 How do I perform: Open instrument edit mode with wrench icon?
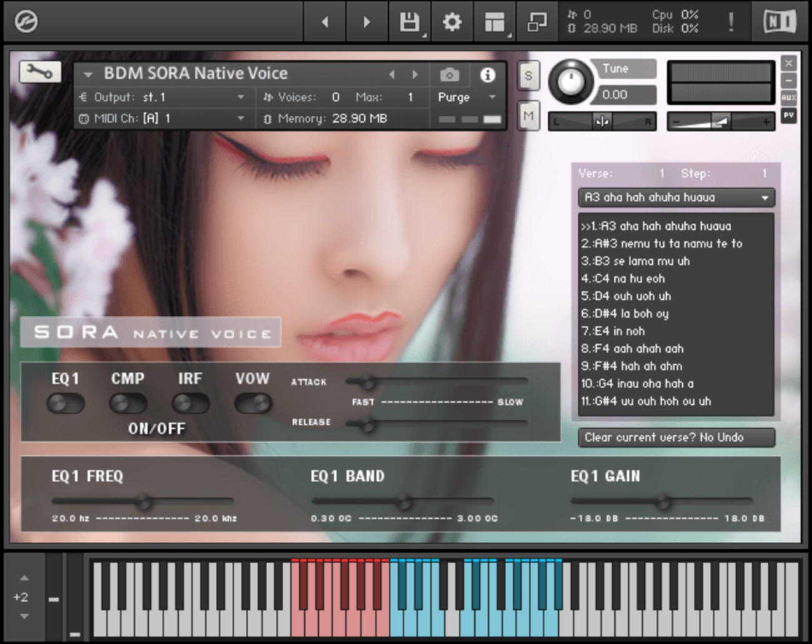click(40, 72)
